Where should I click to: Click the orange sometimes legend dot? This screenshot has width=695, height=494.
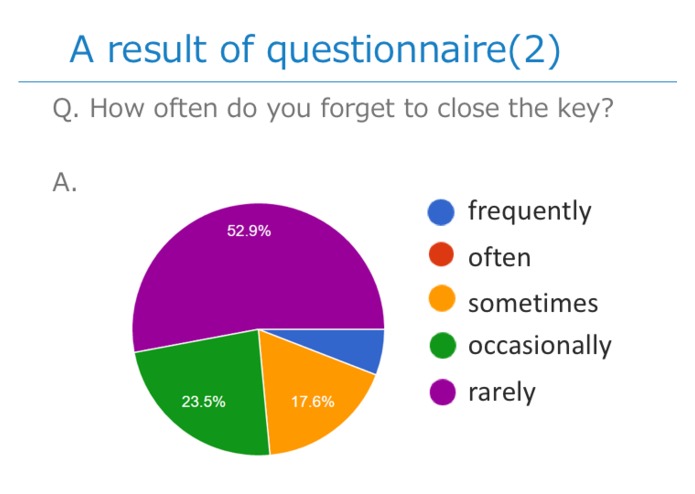click(x=442, y=299)
